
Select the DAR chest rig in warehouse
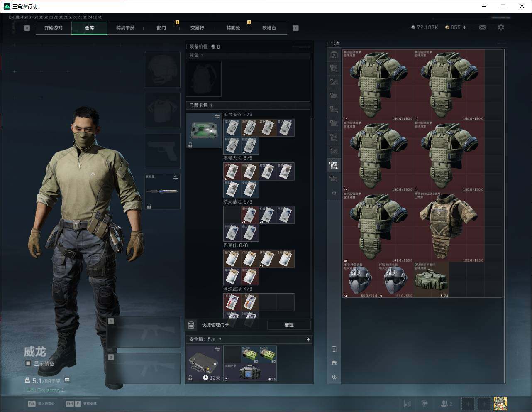pyautogui.click(x=431, y=280)
